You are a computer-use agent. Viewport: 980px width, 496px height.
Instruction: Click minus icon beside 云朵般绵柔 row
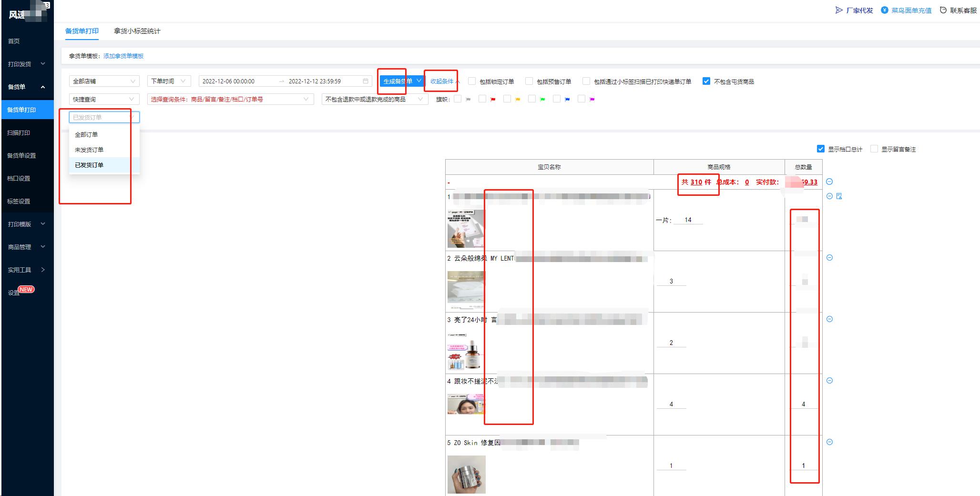tap(829, 257)
